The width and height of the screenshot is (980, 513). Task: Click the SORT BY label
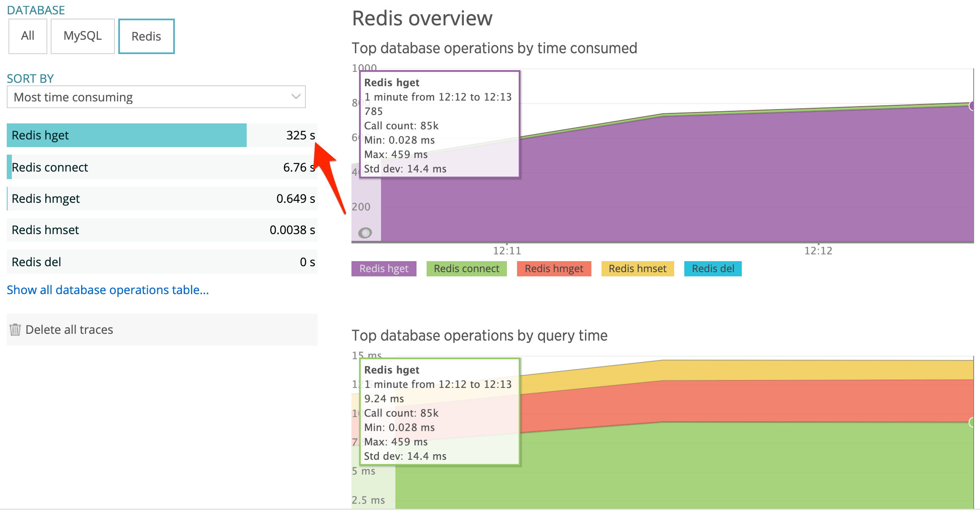pos(30,79)
